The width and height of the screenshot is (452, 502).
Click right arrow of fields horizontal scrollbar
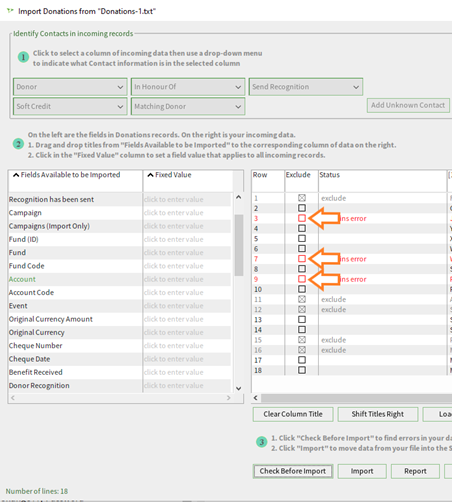[x=228, y=398]
